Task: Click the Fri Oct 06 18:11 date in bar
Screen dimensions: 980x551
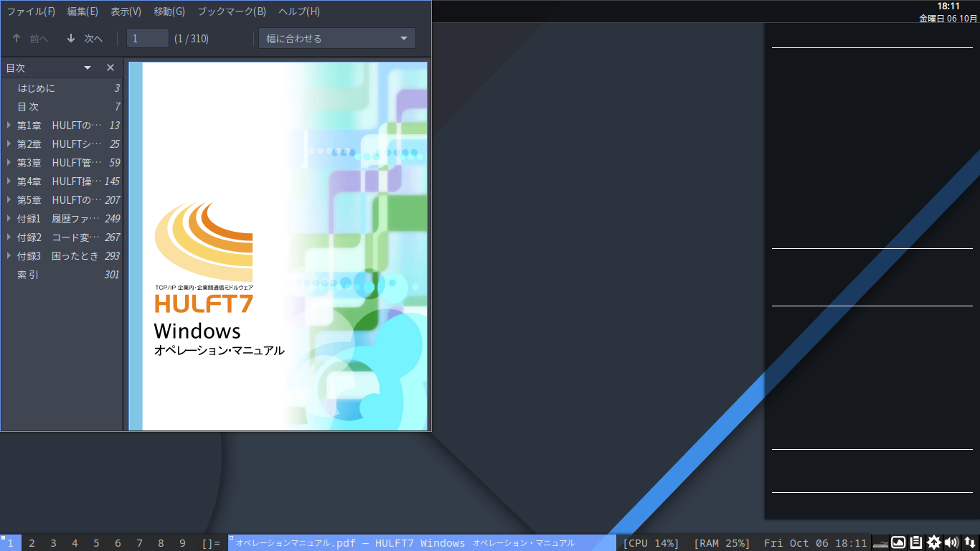Action: (x=816, y=543)
